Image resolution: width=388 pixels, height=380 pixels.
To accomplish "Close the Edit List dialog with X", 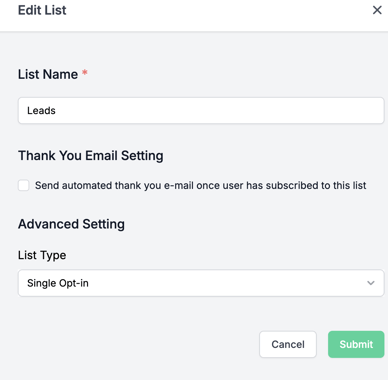I will click(x=377, y=10).
